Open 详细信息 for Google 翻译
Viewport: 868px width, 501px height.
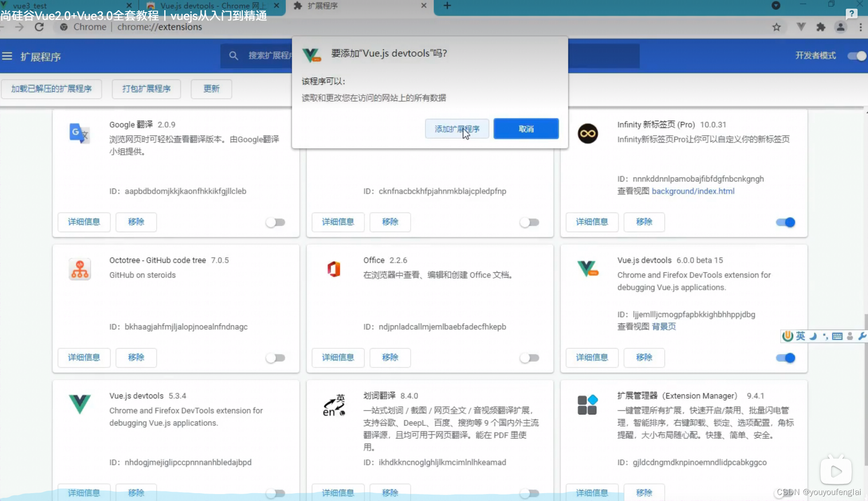click(x=84, y=222)
